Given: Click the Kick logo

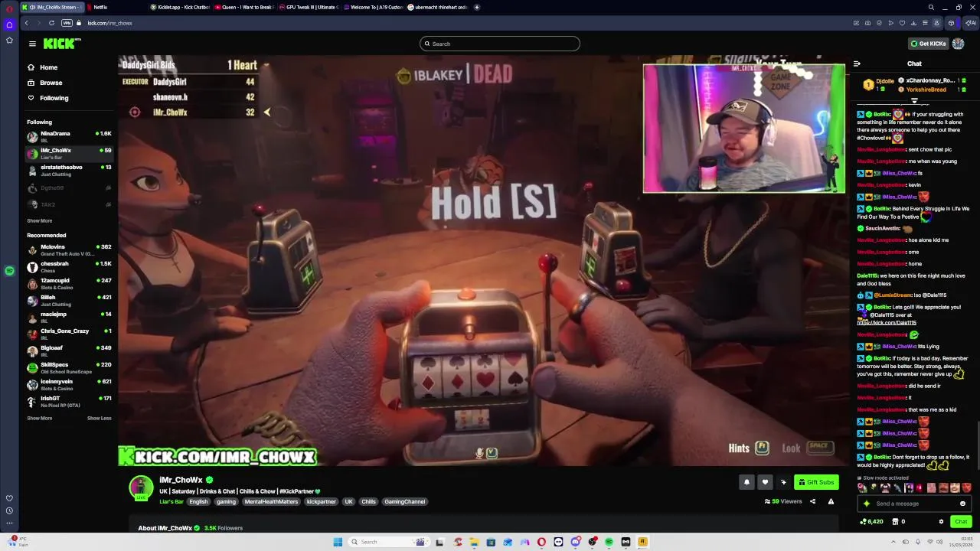Looking at the screenshot, I should pos(61,44).
